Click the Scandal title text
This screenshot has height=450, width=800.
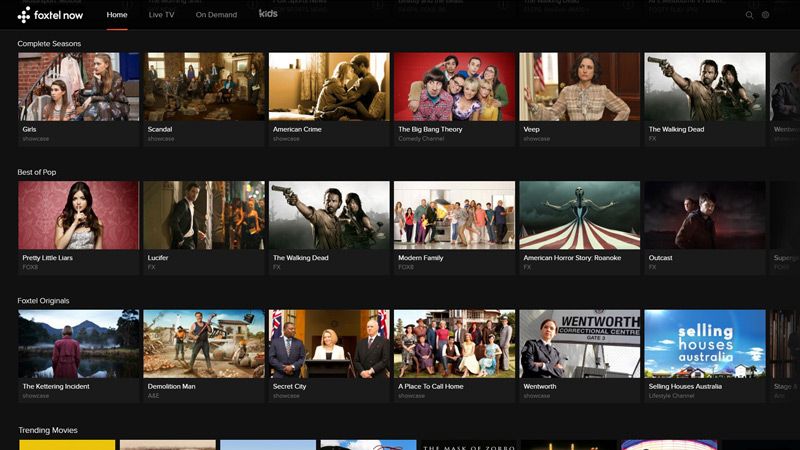tap(160, 130)
